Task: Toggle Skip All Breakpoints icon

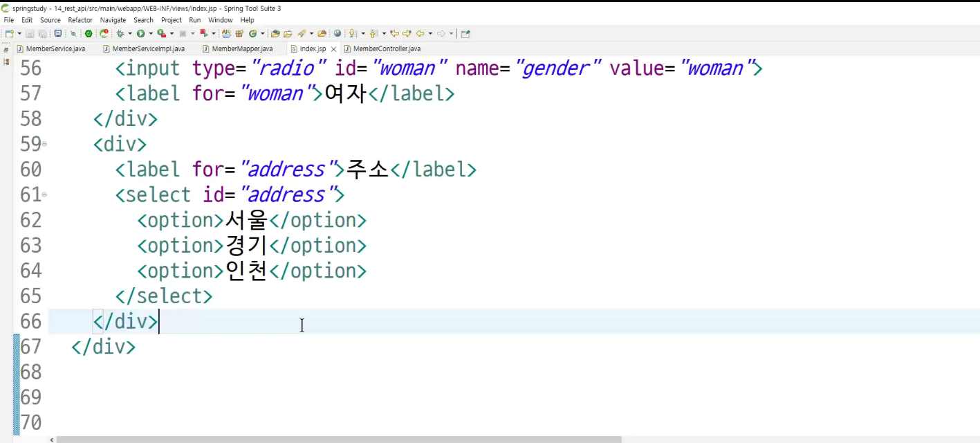Action: click(73, 33)
